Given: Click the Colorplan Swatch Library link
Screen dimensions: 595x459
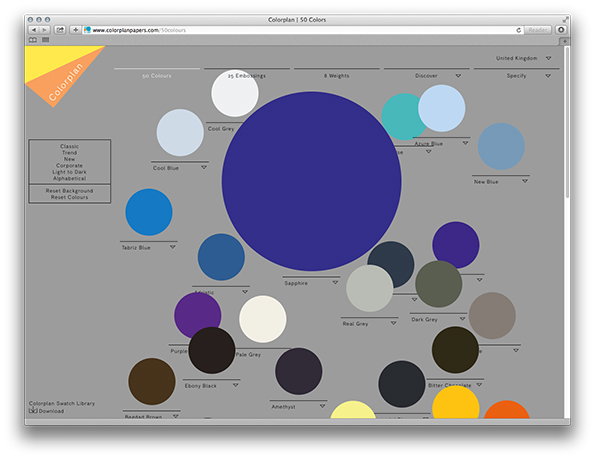Looking at the screenshot, I should (62, 403).
